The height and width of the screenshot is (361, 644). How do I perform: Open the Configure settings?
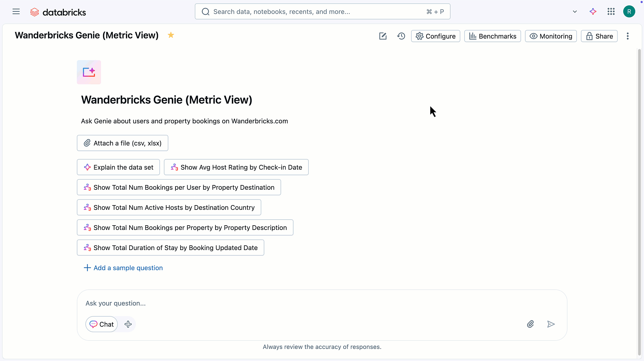tap(435, 36)
